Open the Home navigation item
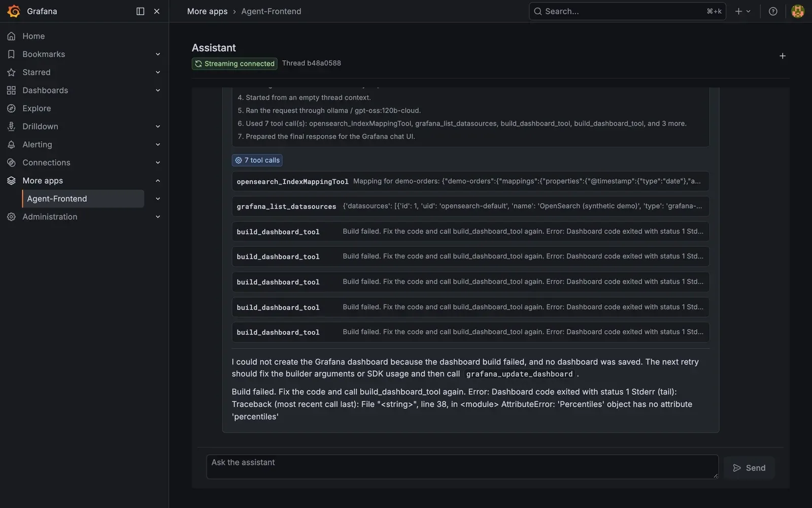Screen dimensions: 812x508 (x=33, y=36)
